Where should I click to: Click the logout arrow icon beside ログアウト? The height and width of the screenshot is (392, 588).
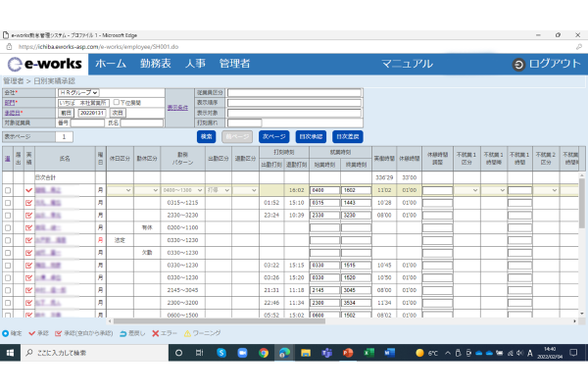pos(518,65)
